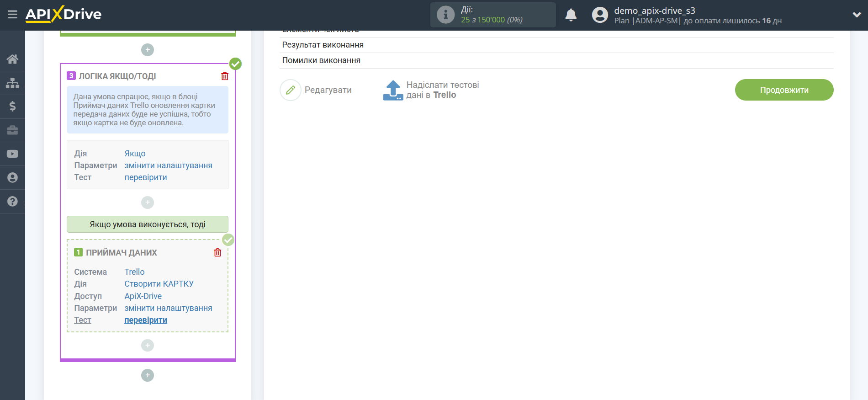Click the green checkmark on the logic block
Viewport: 868px width, 400px height.
click(x=235, y=64)
